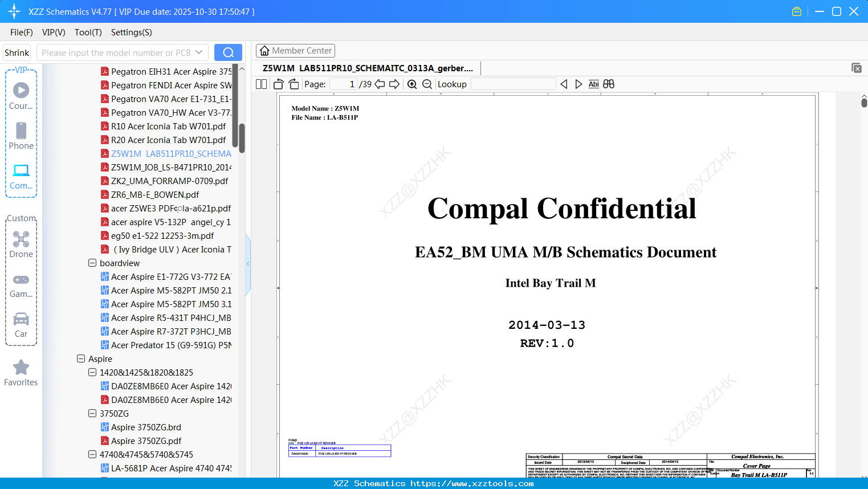Zoom out of the schematic
Screen dimensions: 868x489
[x=427, y=84]
